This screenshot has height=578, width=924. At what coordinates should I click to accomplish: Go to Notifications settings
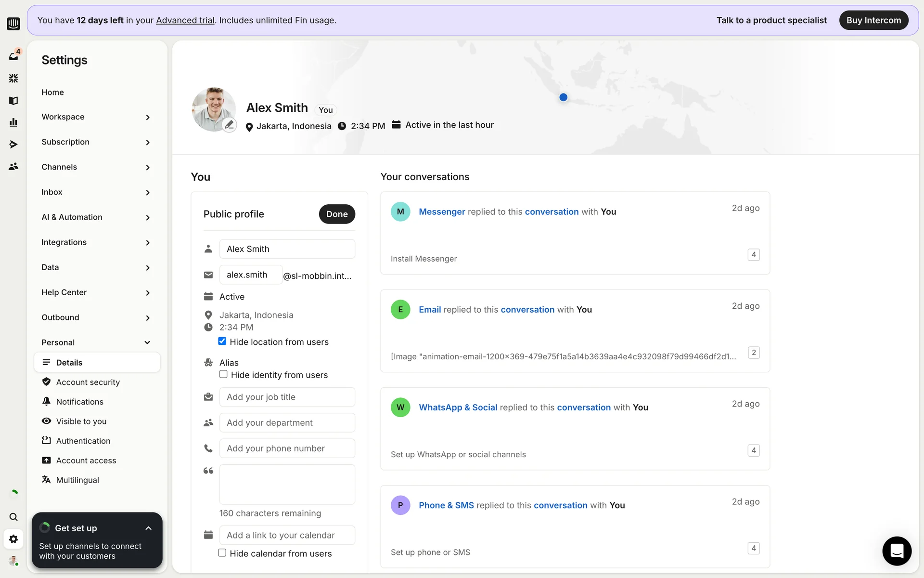click(80, 402)
